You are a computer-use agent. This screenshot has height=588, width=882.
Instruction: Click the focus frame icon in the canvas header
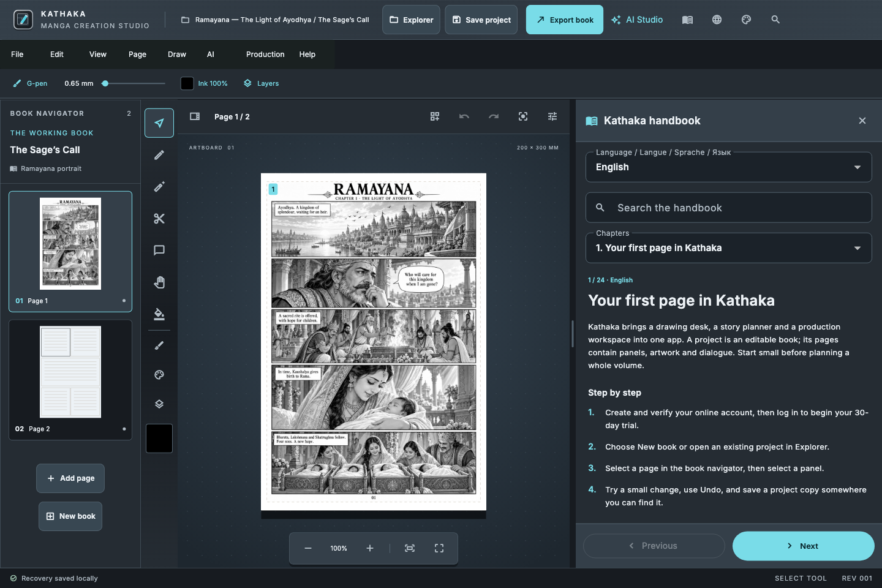pos(523,116)
